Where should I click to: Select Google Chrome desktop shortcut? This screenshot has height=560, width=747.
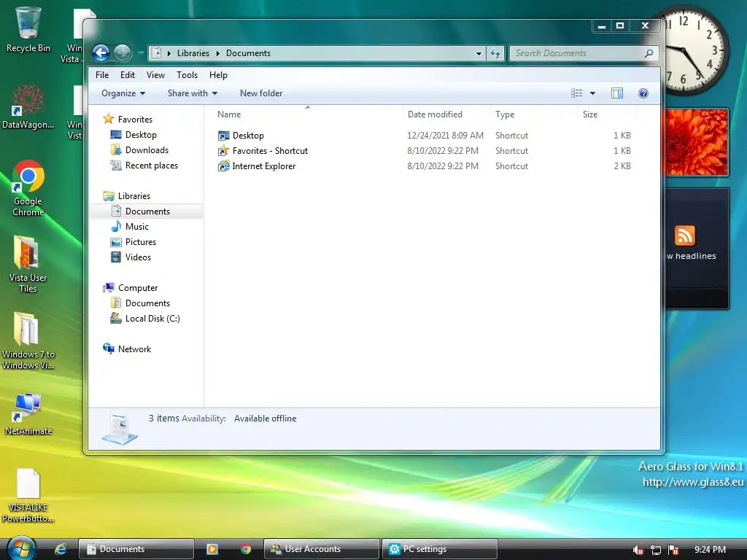point(28,188)
